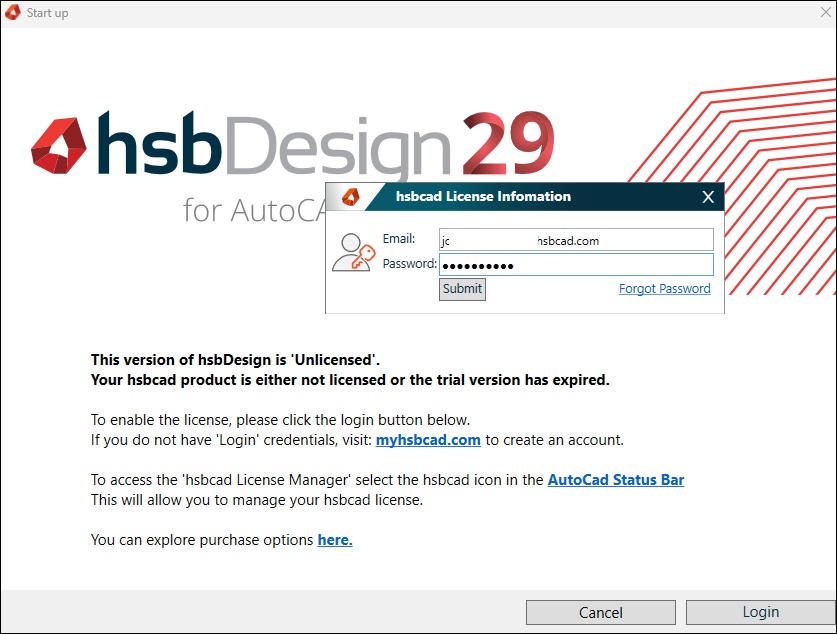The width and height of the screenshot is (837, 634).
Task: Submit the license credentials
Action: (x=462, y=289)
